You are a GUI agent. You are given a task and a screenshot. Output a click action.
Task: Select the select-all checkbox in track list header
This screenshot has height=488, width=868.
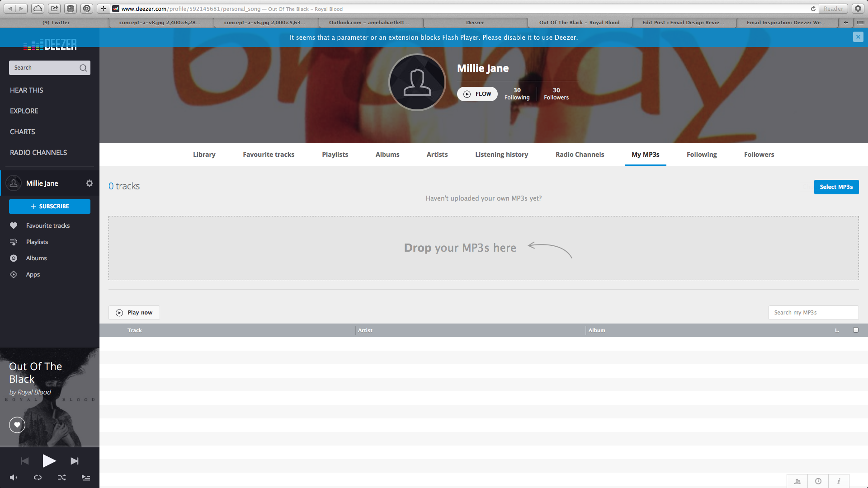coord(855,330)
